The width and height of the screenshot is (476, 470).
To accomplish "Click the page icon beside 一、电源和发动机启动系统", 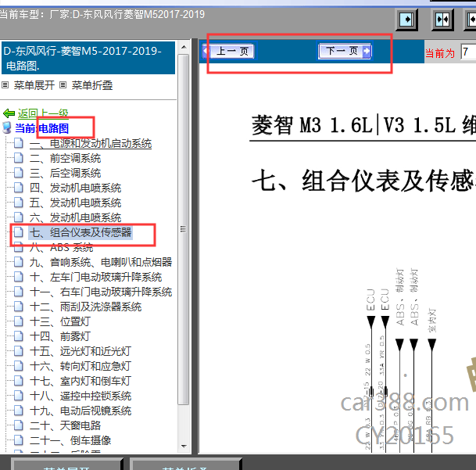I will pyautogui.click(x=19, y=143).
